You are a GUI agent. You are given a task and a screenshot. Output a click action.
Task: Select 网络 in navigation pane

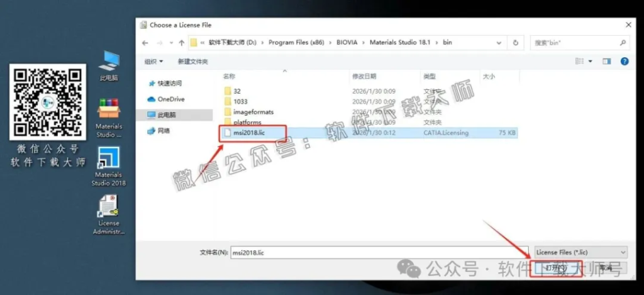pyautogui.click(x=164, y=131)
